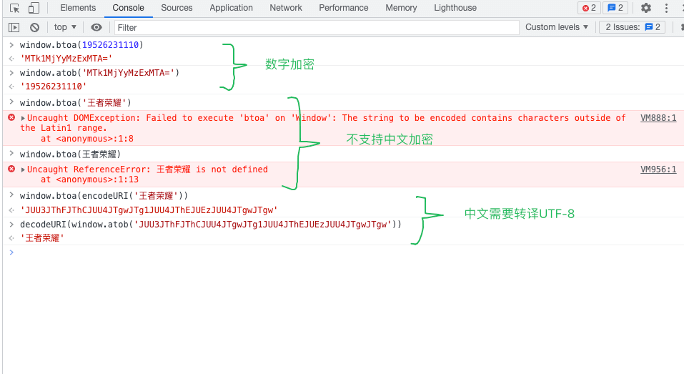Open the Elements tab
The image size is (684, 374).
[x=78, y=8]
